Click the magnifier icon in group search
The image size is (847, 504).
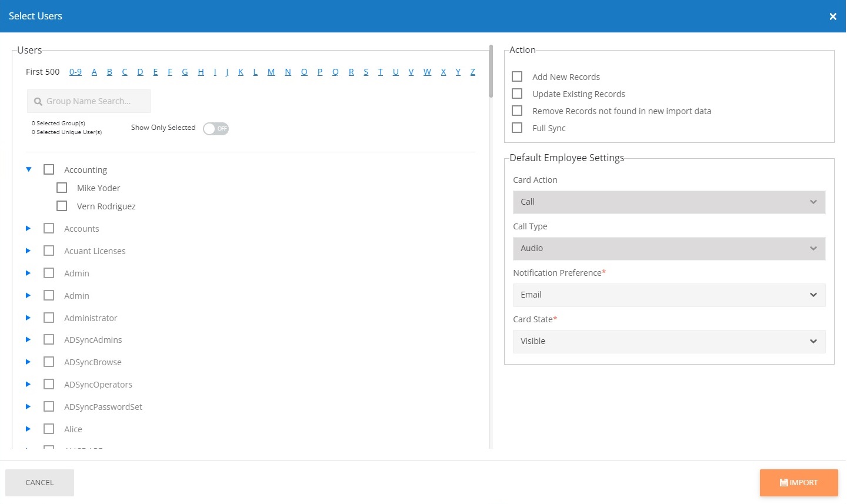pos(38,102)
